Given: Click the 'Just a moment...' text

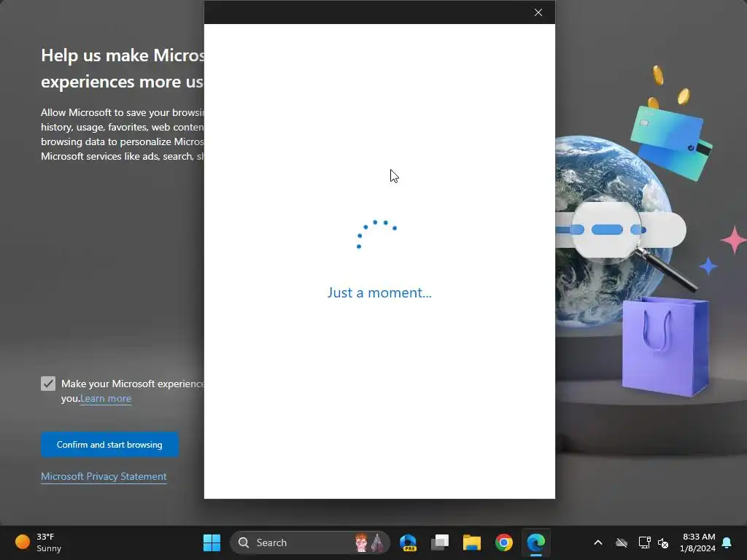Looking at the screenshot, I should [x=379, y=292].
